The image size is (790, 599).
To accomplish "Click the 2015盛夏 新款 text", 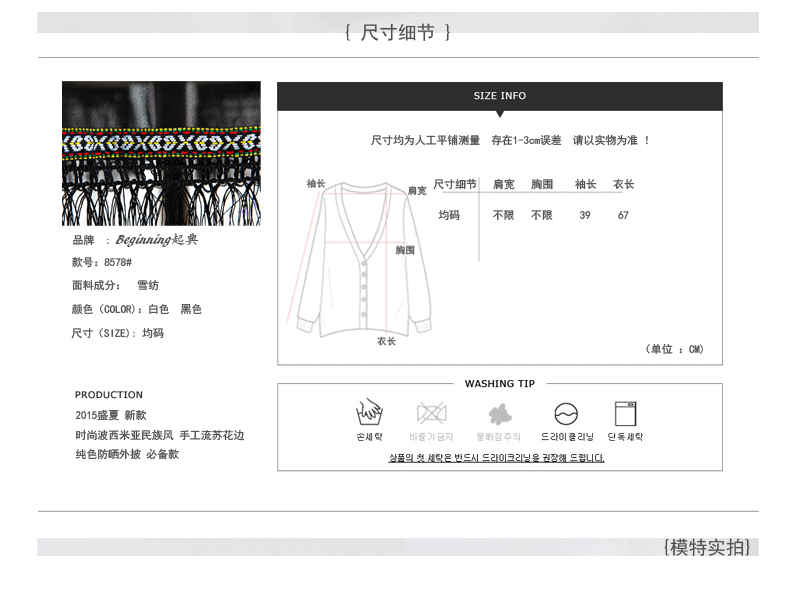I will (111, 415).
